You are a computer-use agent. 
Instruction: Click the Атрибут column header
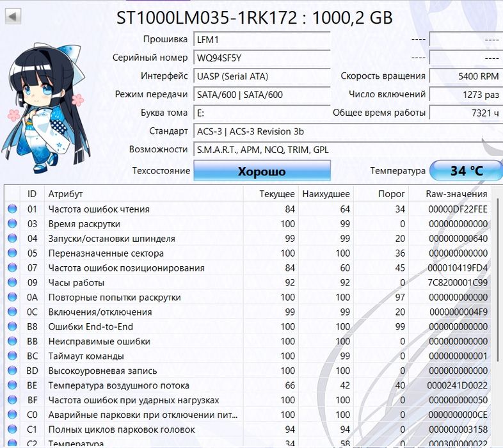point(144,194)
